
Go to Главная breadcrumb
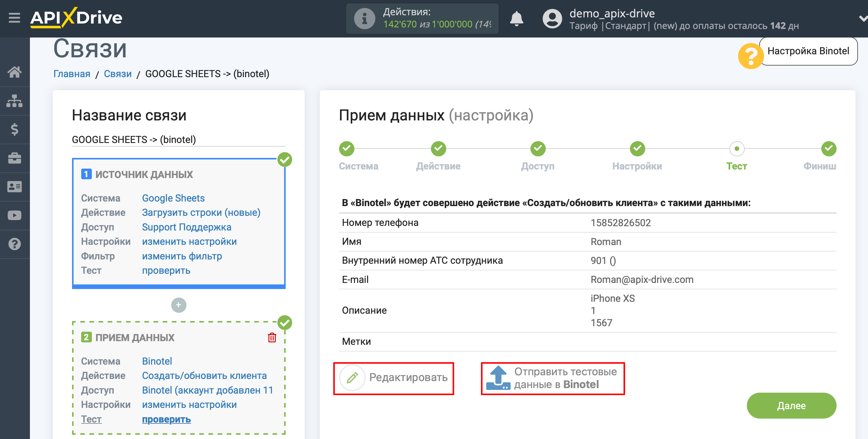pyautogui.click(x=72, y=74)
